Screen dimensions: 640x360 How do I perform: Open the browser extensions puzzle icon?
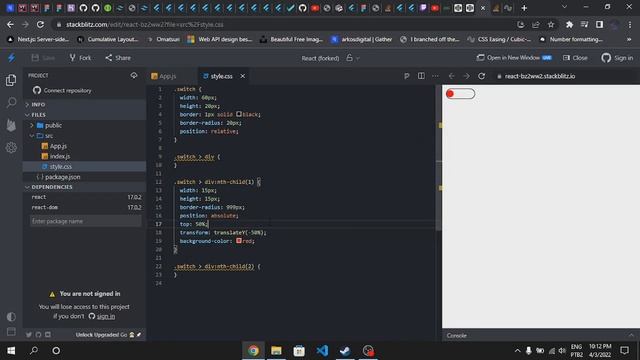tap(569, 24)
